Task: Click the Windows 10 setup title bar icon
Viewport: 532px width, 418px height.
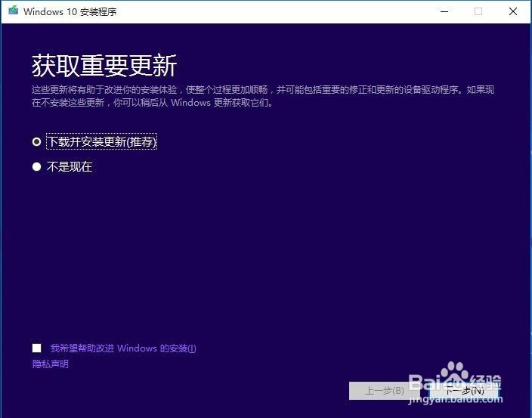Action: 14,11
